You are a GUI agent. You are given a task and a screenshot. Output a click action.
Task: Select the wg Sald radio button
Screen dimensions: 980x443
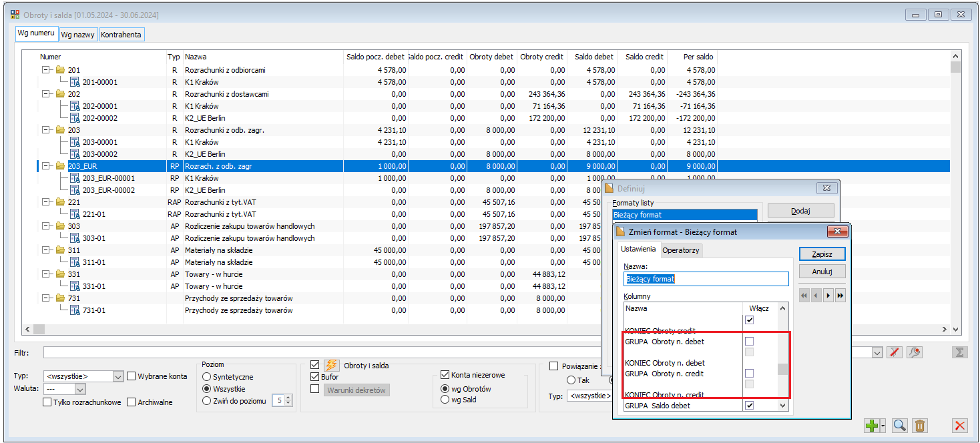point(445,400)
